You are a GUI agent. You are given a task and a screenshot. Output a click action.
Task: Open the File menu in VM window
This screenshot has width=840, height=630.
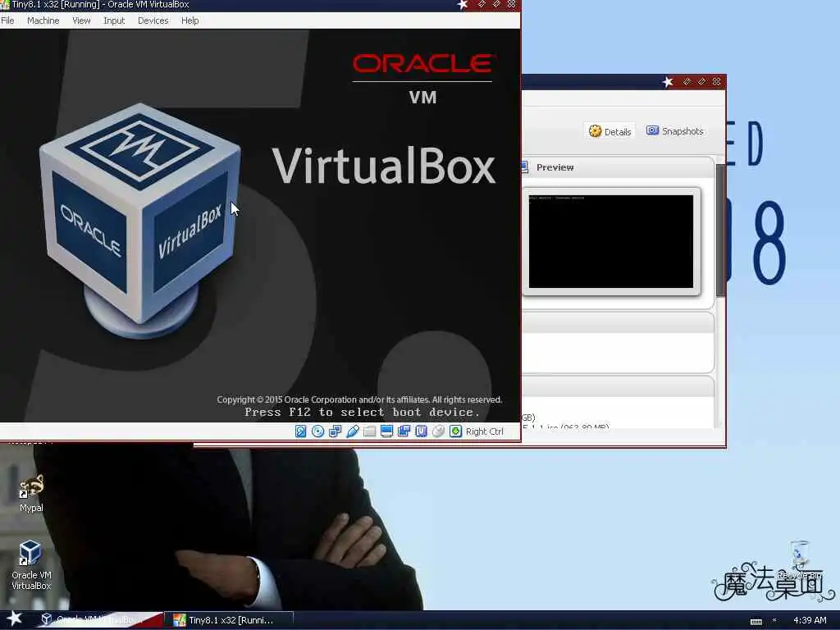pos(7,21)
